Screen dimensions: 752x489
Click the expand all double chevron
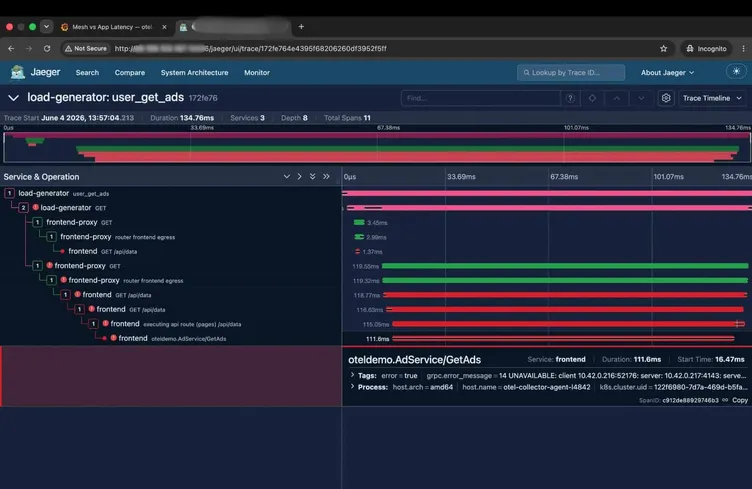coord(313,176)
